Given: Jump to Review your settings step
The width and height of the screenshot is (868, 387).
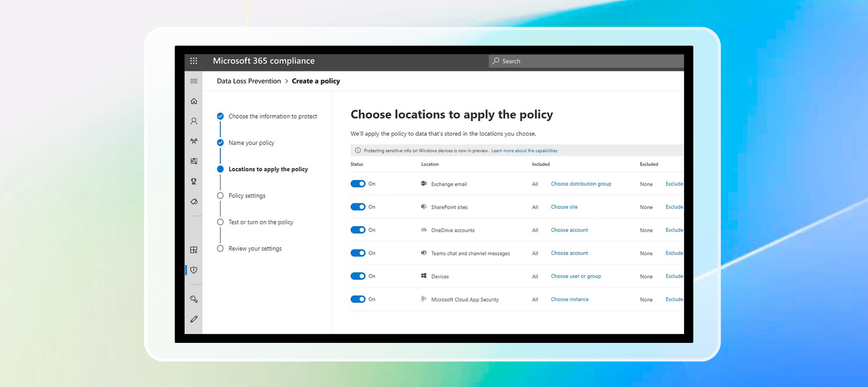Looking at the screenshot, I should [255, 249].
